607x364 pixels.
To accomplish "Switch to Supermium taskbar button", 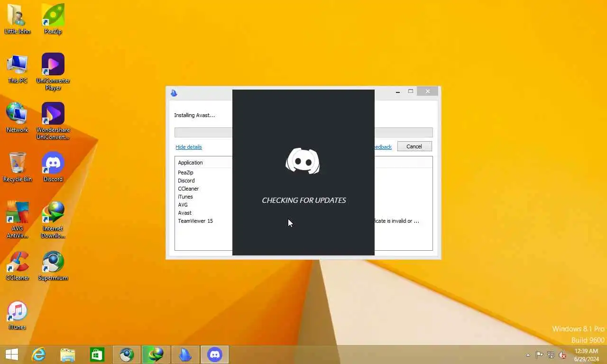I will click(127, 355).
